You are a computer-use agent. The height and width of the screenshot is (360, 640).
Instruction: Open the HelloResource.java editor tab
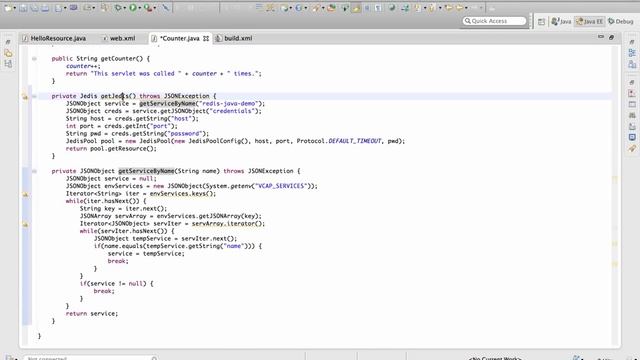click(x=54, y=38)
